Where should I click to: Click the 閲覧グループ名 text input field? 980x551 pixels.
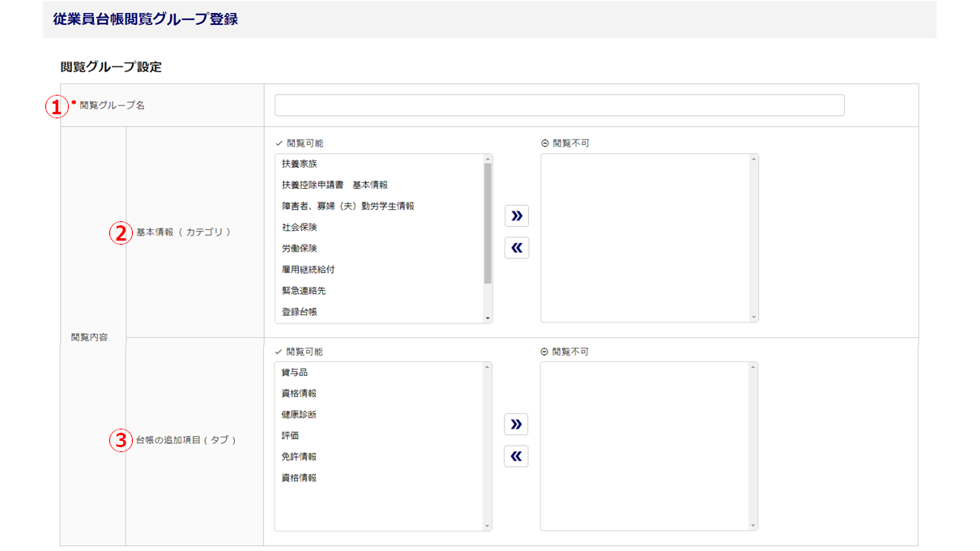click(559, 105)
